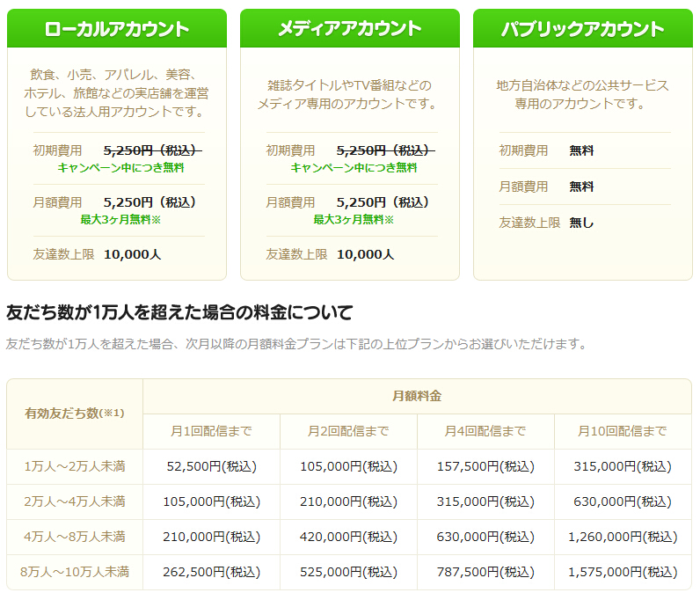Screen dimensions: 700x600
Task: Select the 1万人～2万人未満 row label
Action: (x=75, y=466)
